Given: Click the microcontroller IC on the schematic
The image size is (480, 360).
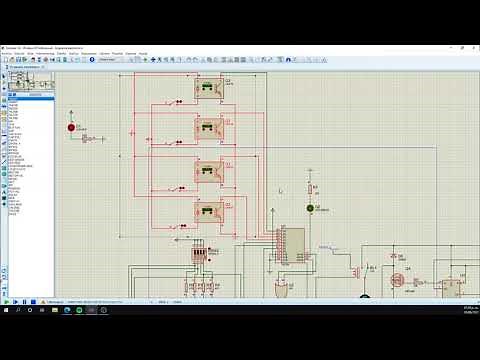Looking at the screenshot, I should (x=293, y=245).
